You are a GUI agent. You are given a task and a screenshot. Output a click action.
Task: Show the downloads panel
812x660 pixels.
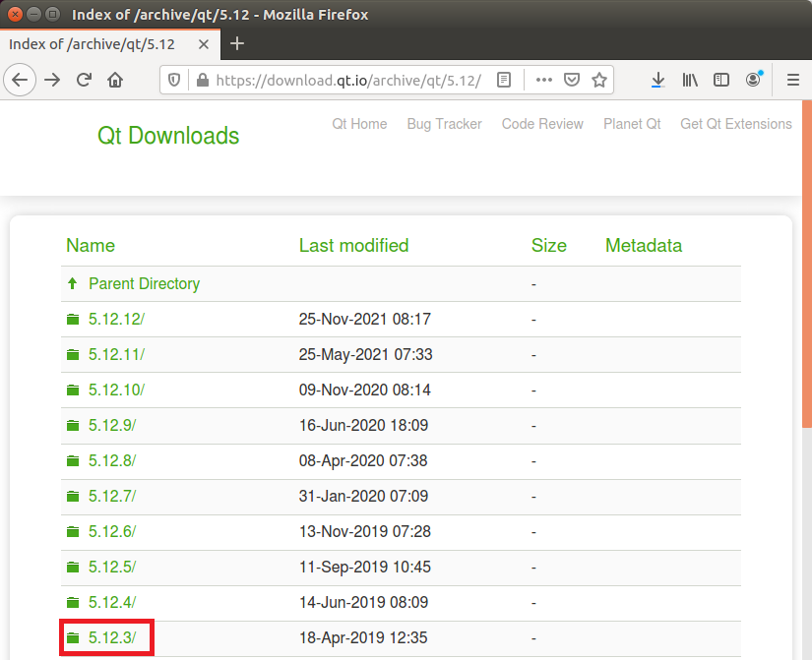pos(657,80)
